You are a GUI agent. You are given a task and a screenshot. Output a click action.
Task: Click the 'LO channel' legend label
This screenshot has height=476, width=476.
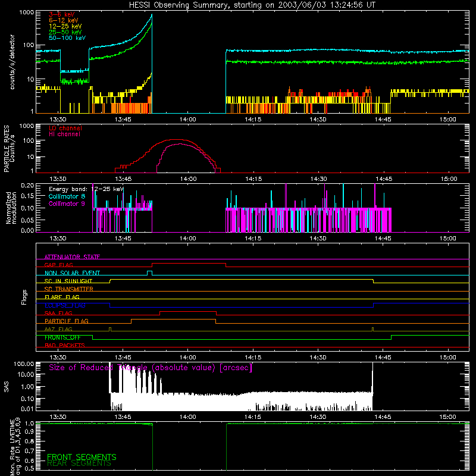(x=65, y=128)
